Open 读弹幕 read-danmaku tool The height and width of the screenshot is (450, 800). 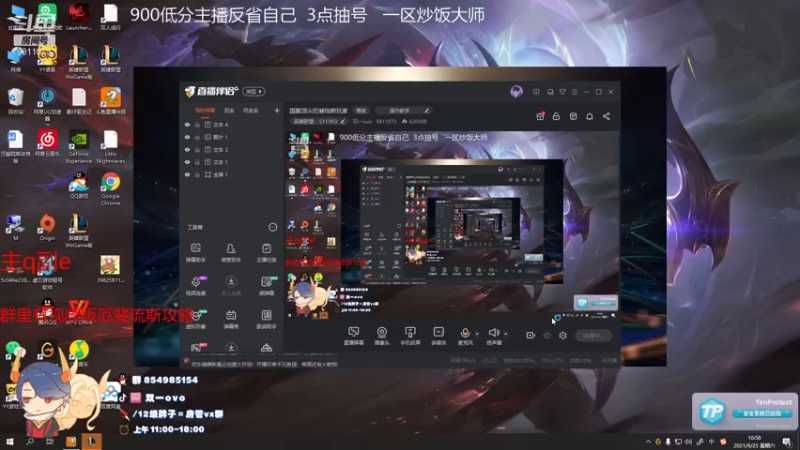266,286
